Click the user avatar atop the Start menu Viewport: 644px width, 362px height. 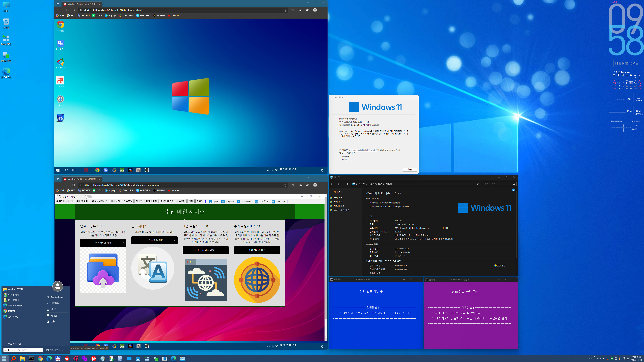coord(58,286)
